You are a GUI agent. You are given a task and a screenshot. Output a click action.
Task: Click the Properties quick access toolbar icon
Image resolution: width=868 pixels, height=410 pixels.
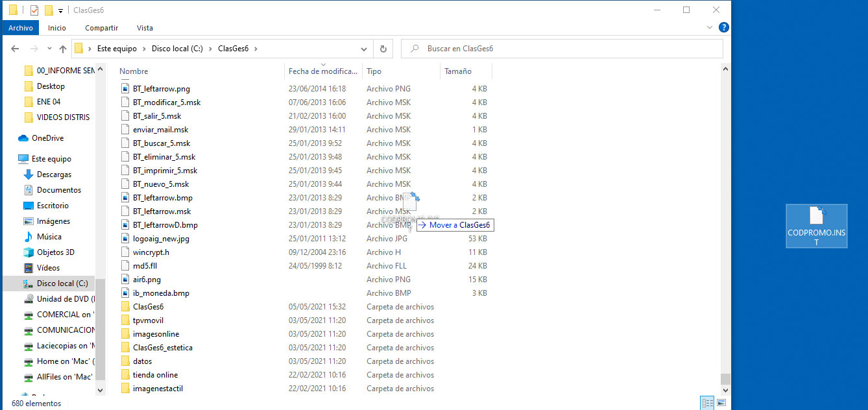pos(34,10)
